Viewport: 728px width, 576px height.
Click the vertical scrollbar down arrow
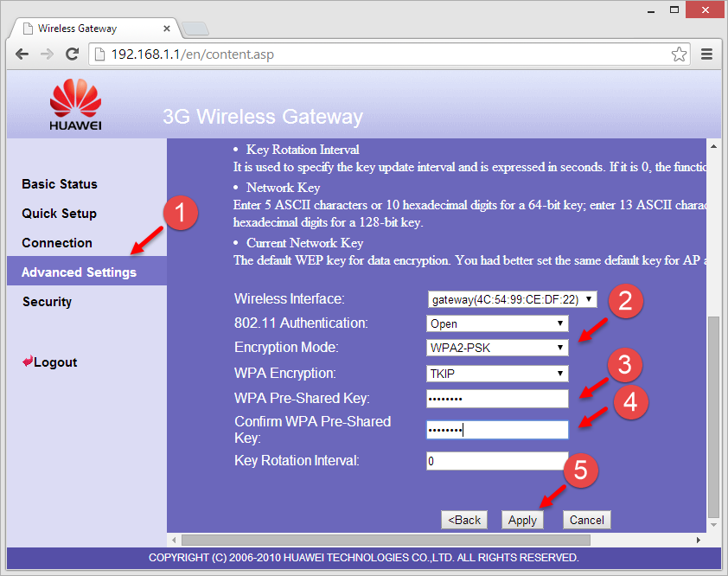pyautogui.click(x=713, y=525)
